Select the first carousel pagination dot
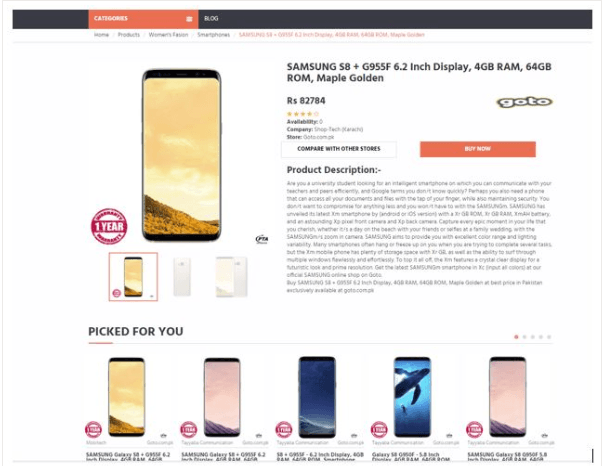Viewport: 603px width, 466px height. 516,337
